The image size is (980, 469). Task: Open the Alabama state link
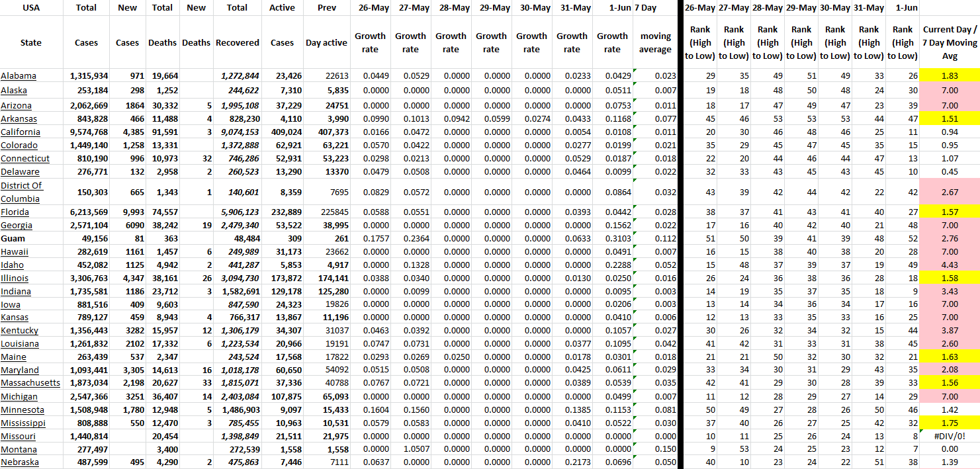(19, 76)
